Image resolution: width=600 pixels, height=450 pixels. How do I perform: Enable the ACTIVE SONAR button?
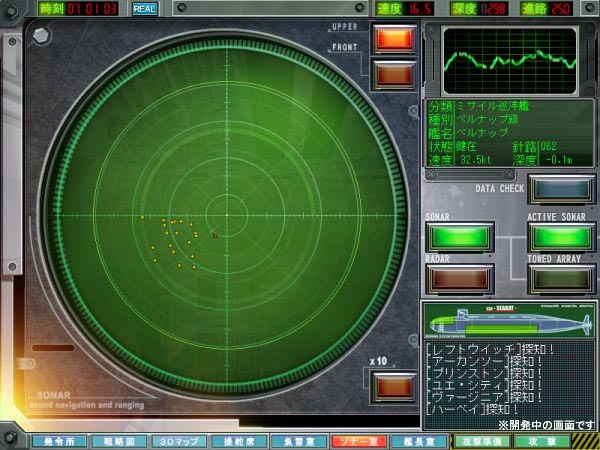(x=561, y=237)
